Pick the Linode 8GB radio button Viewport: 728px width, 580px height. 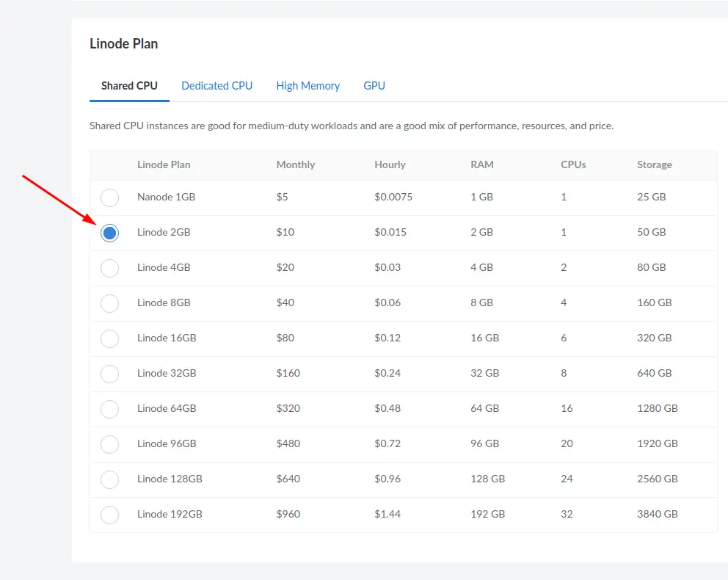pyautogui.click(x=109, y=303)
